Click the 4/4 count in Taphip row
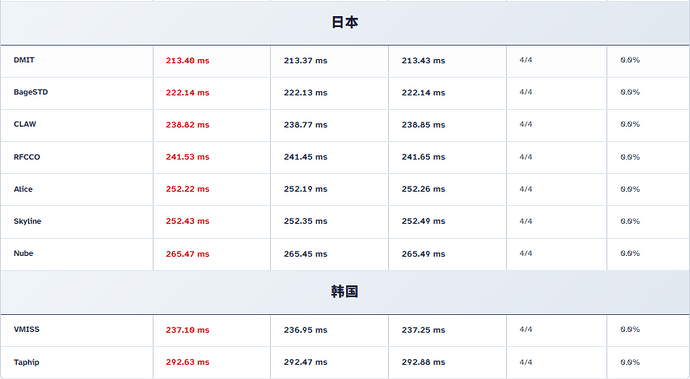 [x=526, y=362]
